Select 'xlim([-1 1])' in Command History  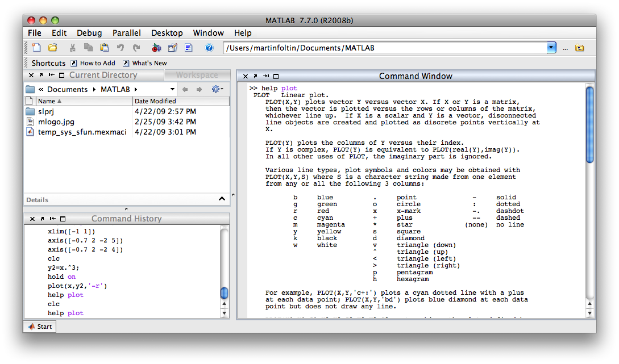pyautogui.click(x=72, y=232)
